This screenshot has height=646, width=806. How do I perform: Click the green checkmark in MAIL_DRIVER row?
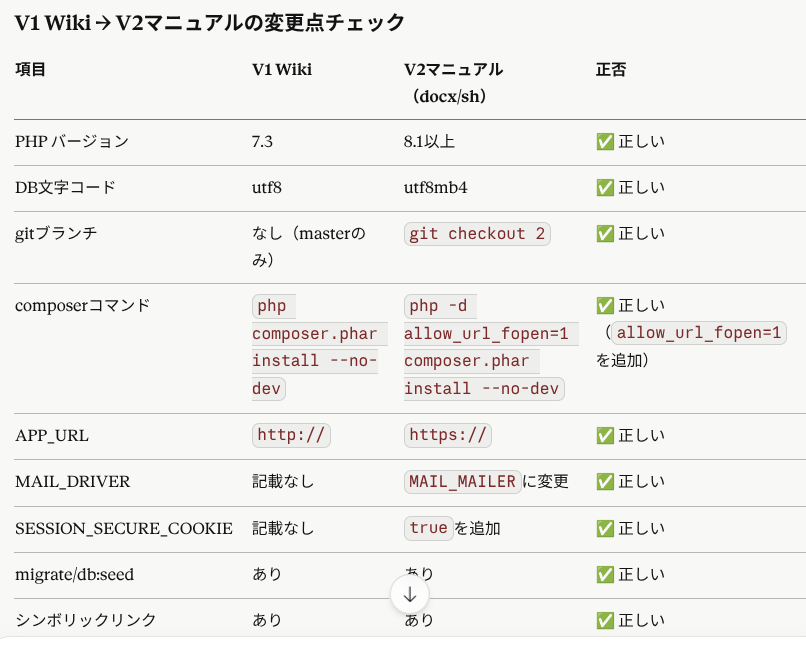click(604, 482)
